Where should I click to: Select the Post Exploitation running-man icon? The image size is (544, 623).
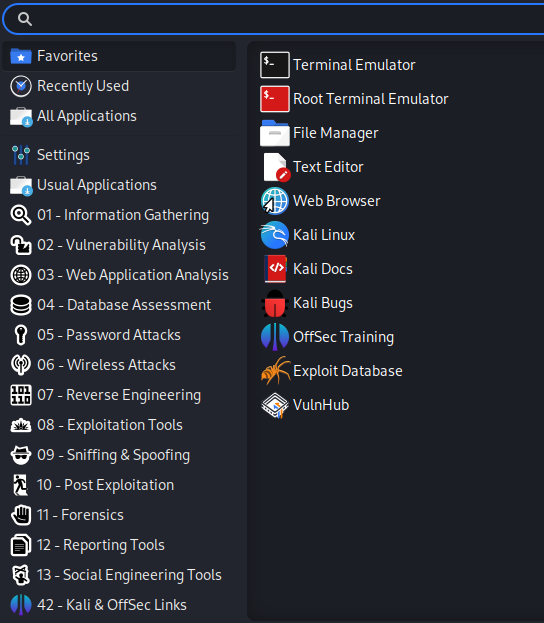pos(21,485)
